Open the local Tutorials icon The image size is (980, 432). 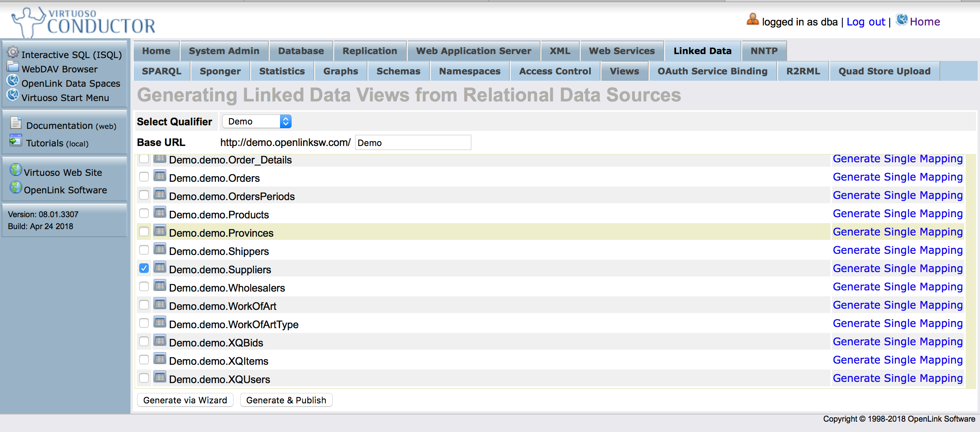click(x=16, y=141)
